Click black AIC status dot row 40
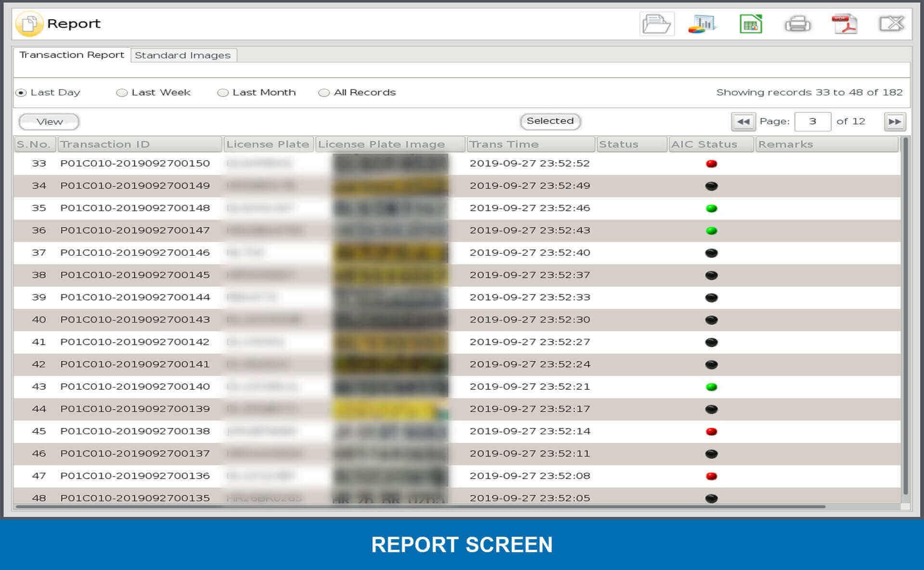 (711, 320)
